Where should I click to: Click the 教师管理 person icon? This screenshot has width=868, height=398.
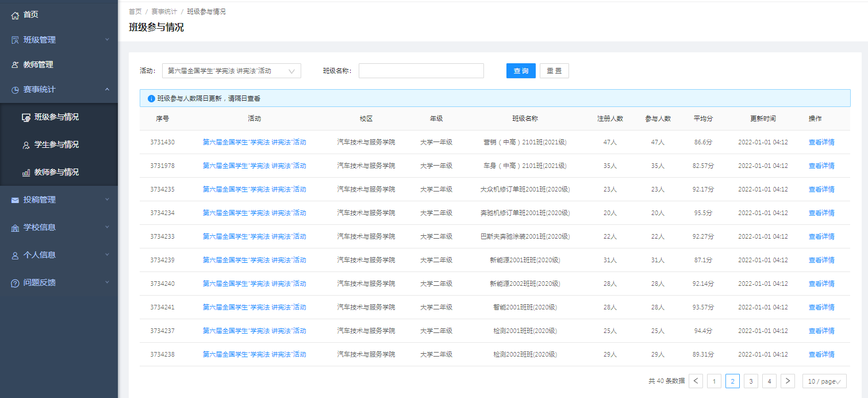tap(16, 65)
